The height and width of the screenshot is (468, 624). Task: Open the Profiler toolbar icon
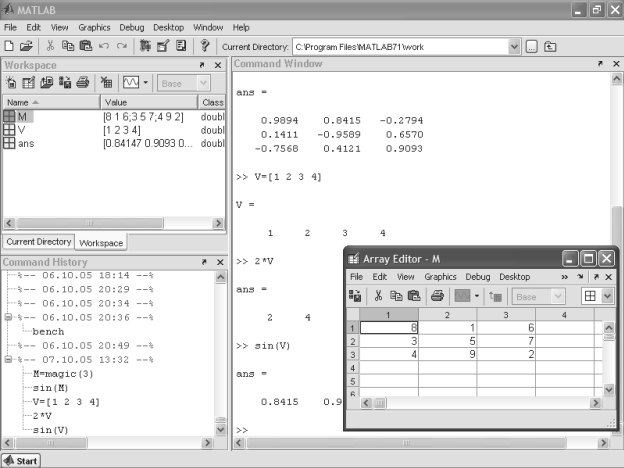[x=181, y=46]
